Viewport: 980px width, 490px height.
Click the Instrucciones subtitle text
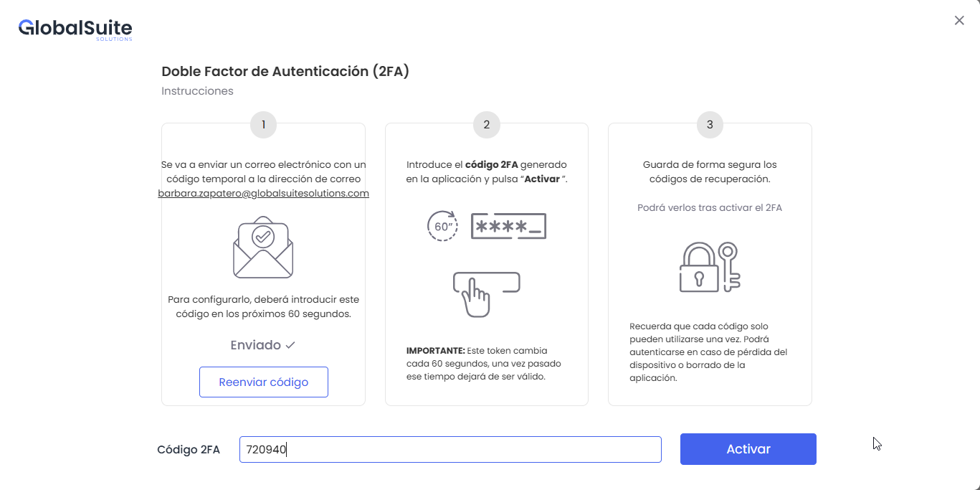pos(197,91)
